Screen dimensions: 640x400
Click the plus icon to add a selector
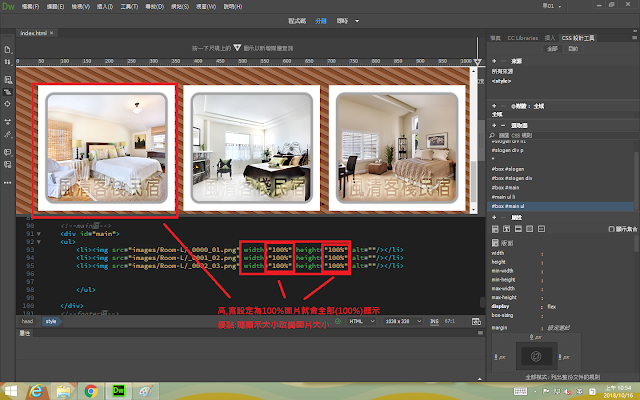pos(494,125)
